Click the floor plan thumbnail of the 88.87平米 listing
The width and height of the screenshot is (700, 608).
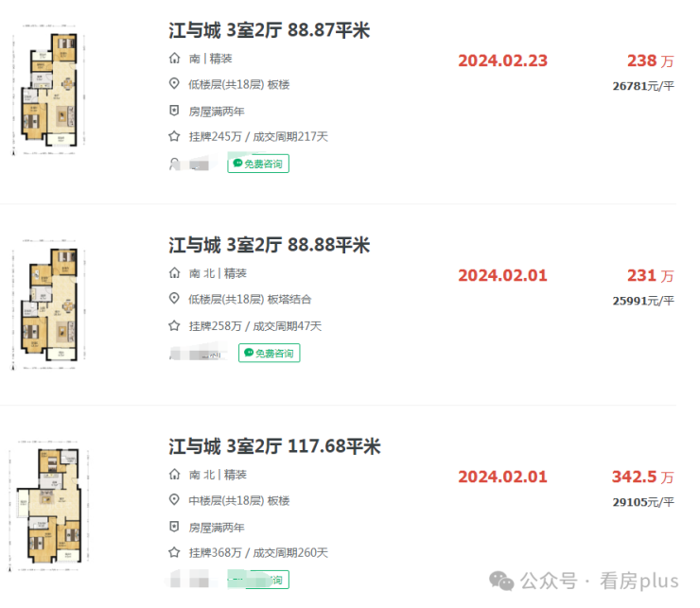coord(49,89)
